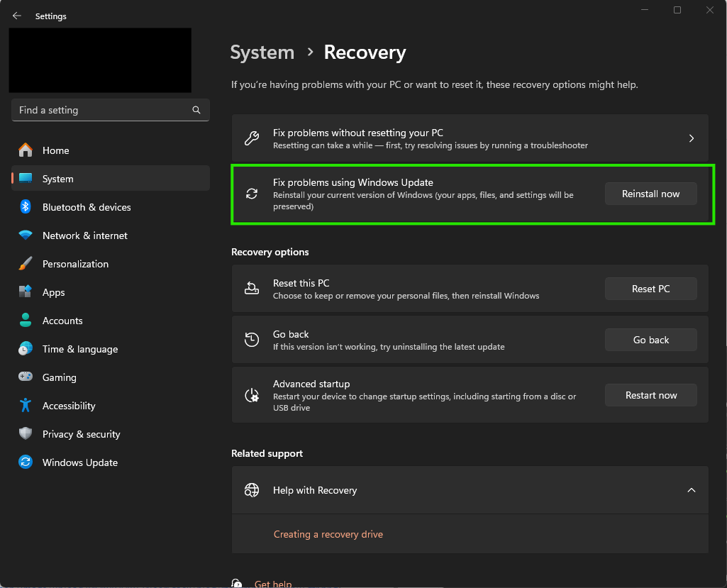This screenshot has width=727, height=588.
Task: Click the Accounts person icon
Action: 26,320
